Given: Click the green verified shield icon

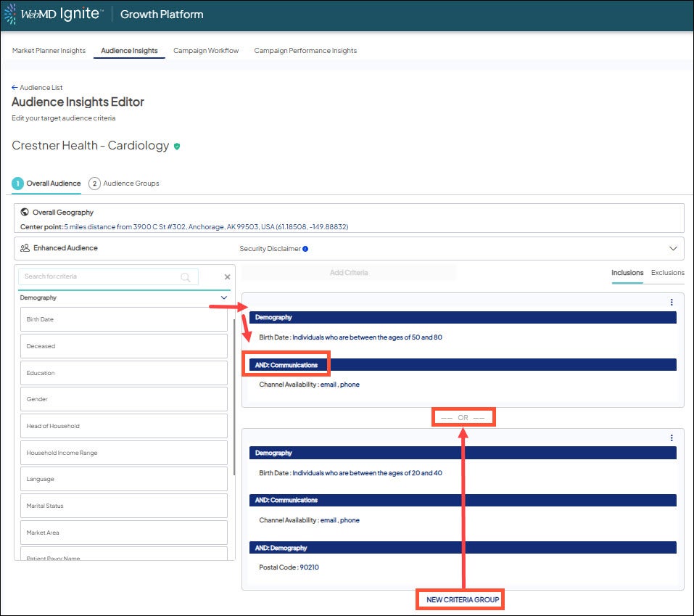Looking at the screenshot, I should [177, 146].
